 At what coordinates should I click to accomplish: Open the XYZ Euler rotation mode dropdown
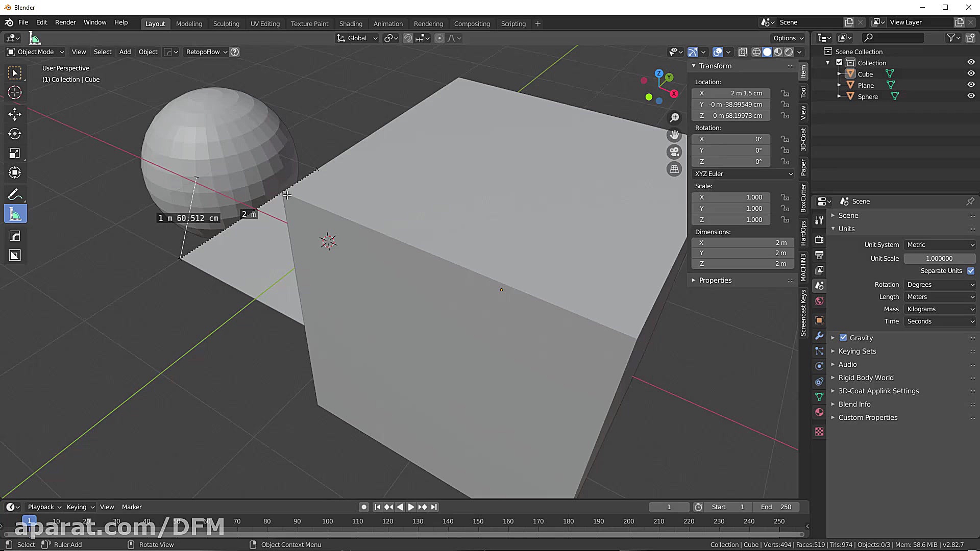743,174
